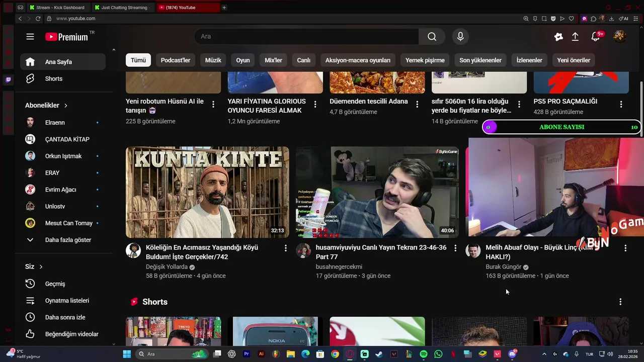
Task: Open the Burak Güngör channel name link
Action: click(504, 267)
